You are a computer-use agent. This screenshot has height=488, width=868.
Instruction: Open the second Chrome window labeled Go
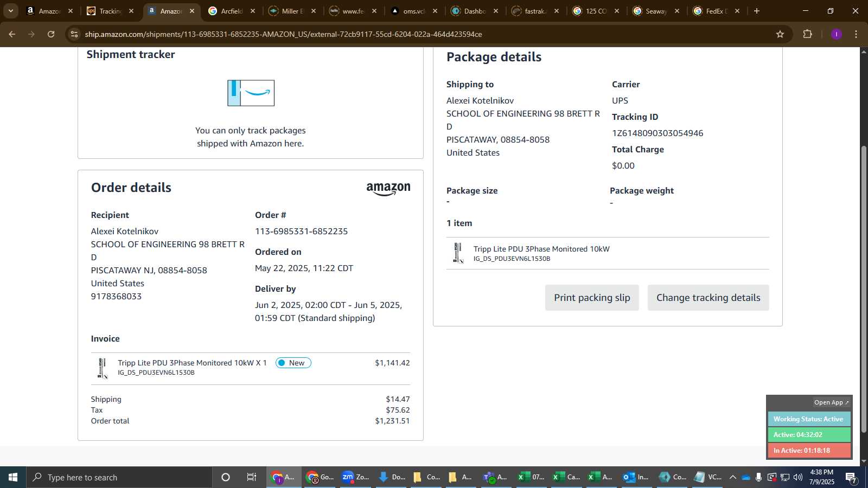320,477
